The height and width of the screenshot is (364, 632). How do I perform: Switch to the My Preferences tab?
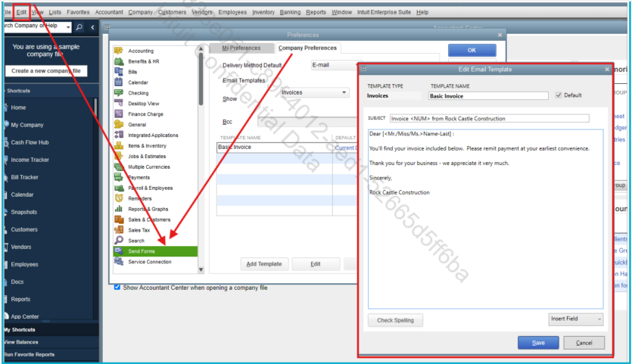point(241,48)
